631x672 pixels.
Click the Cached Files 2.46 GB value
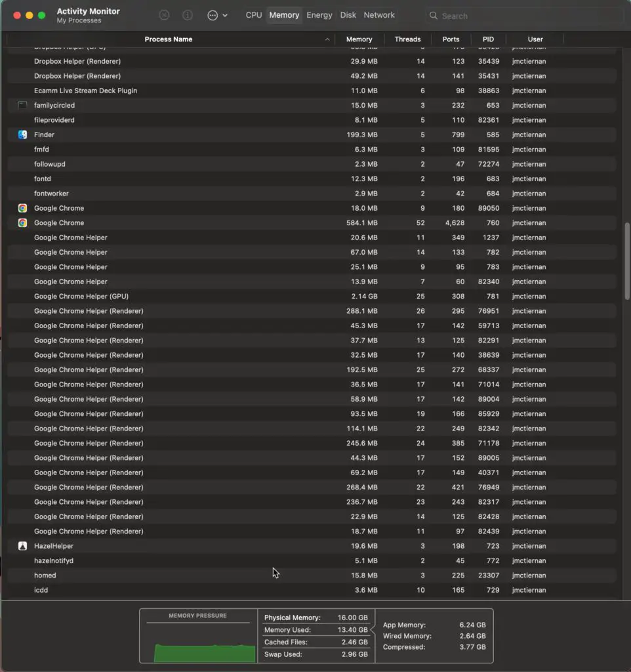pyautogui.click(x=355, y=642)
